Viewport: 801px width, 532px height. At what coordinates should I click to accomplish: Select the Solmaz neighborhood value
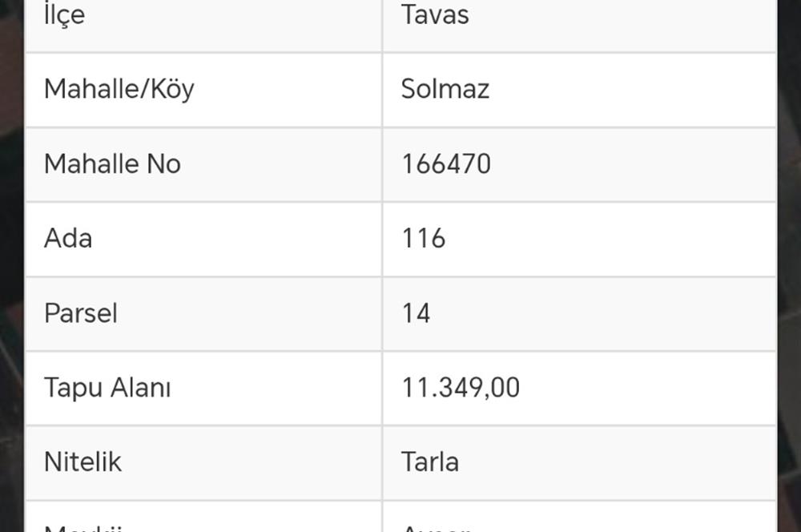tap(445, 89)
